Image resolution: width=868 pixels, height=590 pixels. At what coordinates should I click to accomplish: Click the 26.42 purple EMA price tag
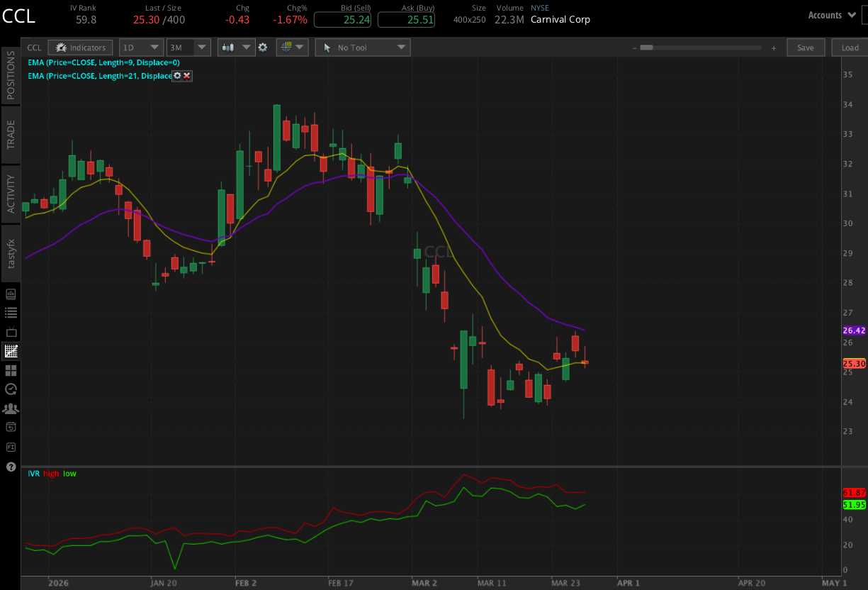854,330
